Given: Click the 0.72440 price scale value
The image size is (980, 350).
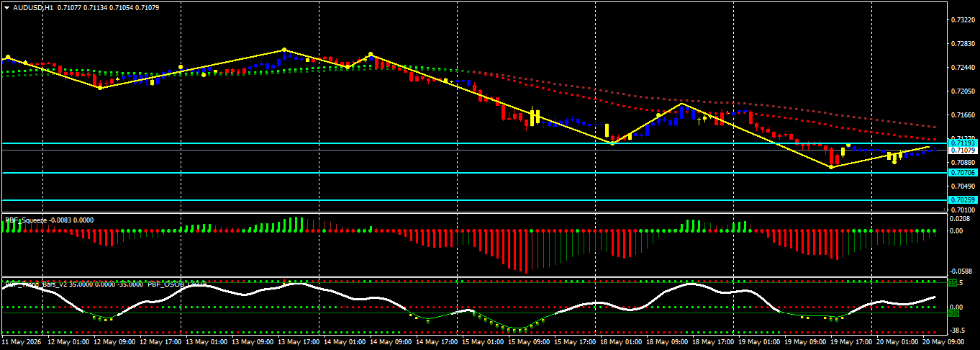Looking at the screenshot, I should click(x=963, y=68).
